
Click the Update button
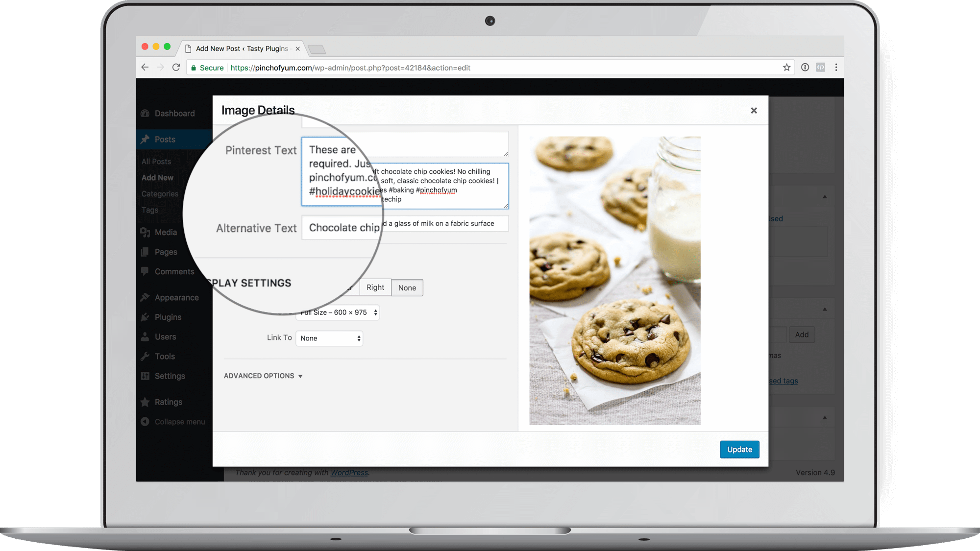739,449
